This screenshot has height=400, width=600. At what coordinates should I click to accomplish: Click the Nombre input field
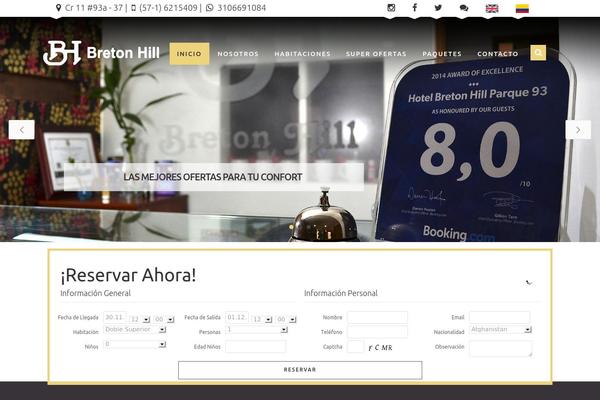coord(377,317)
